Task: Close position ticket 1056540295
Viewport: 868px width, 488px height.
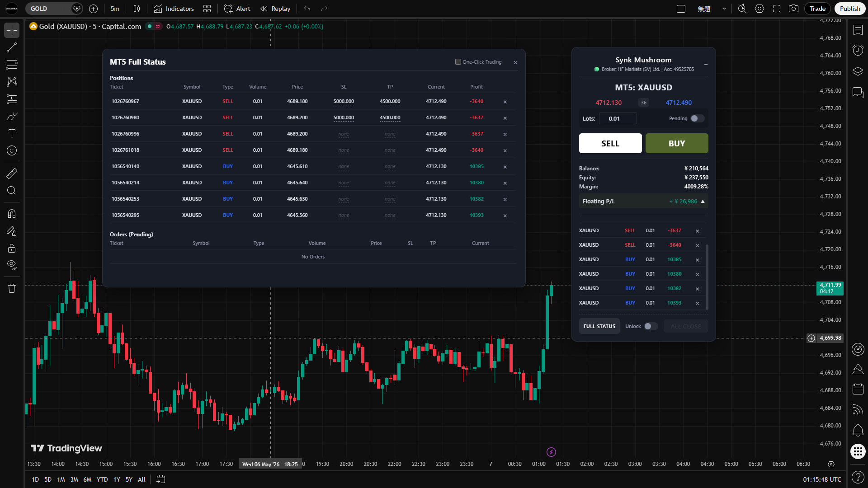Action: coord(505,216)
